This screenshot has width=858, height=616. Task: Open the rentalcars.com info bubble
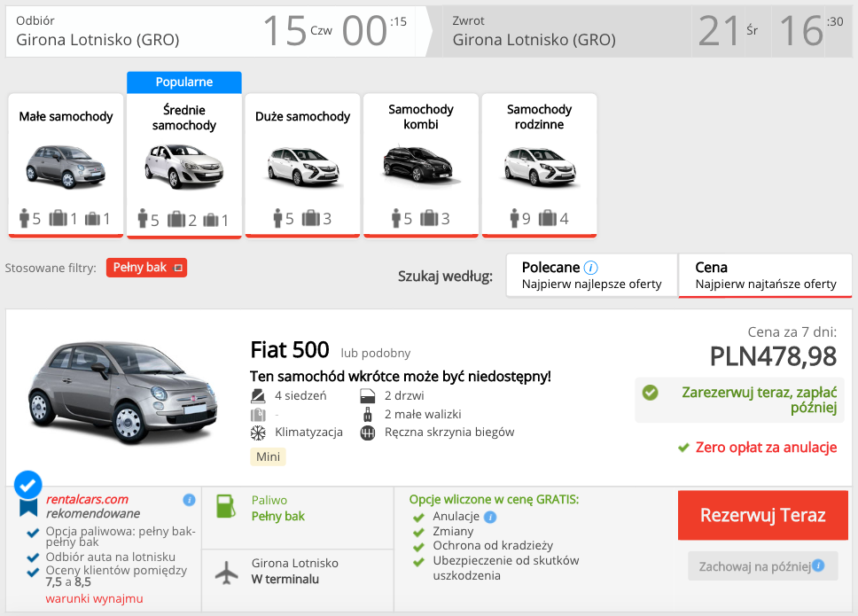[x=187, y=500]
